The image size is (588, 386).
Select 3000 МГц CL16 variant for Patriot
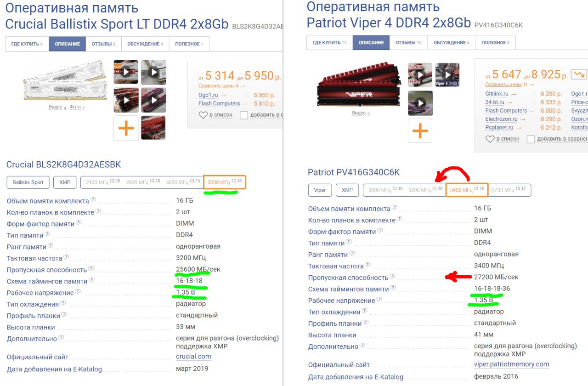(385, 190)
